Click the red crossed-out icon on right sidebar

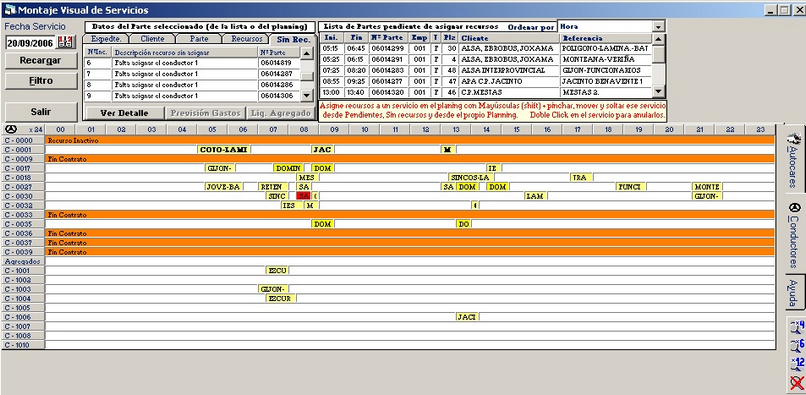pyautogui.click(x=797, y=383)
